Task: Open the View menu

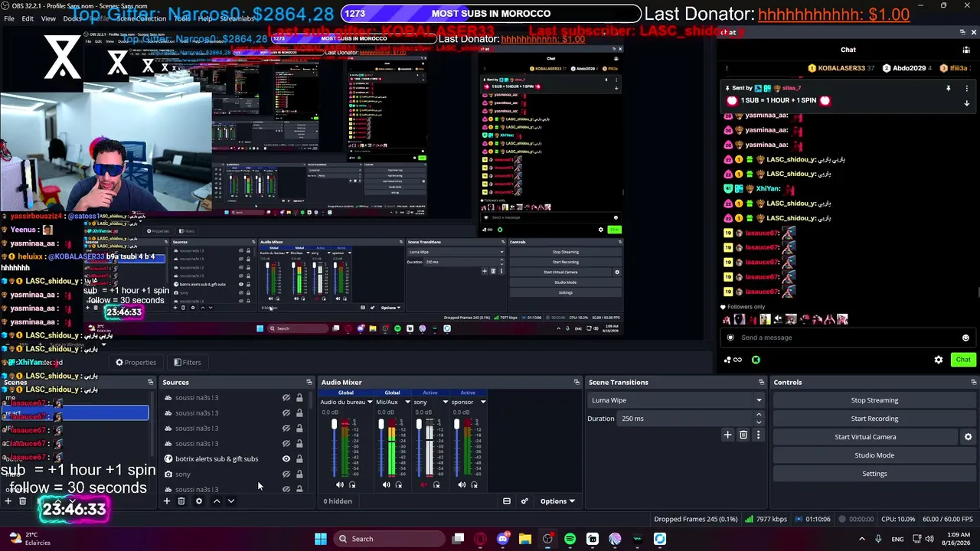Action: 48,18
